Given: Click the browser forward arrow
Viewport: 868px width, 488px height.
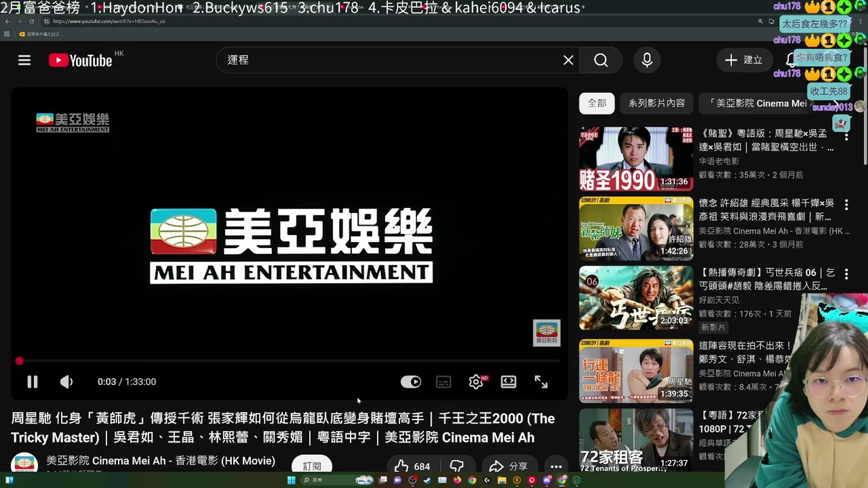Looking at the screenshot, I should (19, 21).
